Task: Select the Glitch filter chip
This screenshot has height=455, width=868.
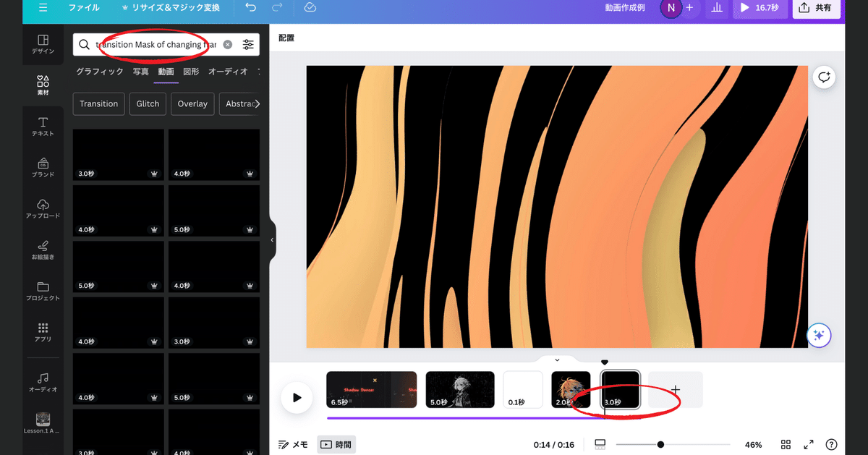Action: 148,103
